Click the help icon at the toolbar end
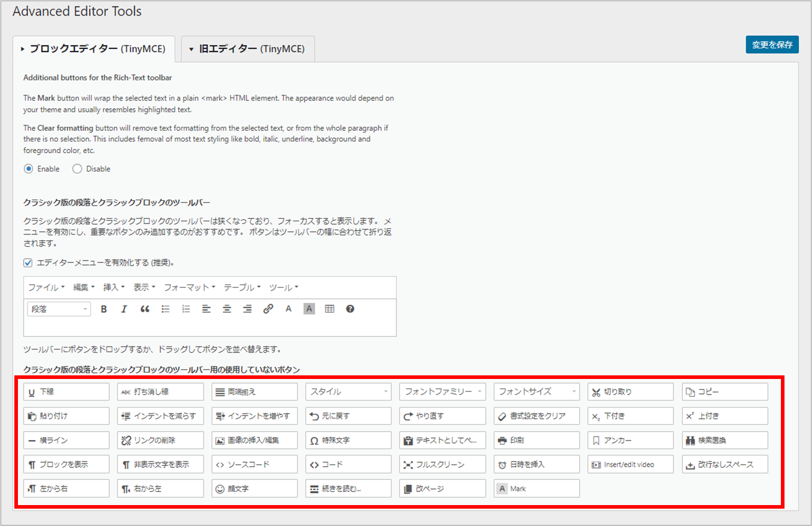This screenshot has width=812, height=526. point(350,308)
